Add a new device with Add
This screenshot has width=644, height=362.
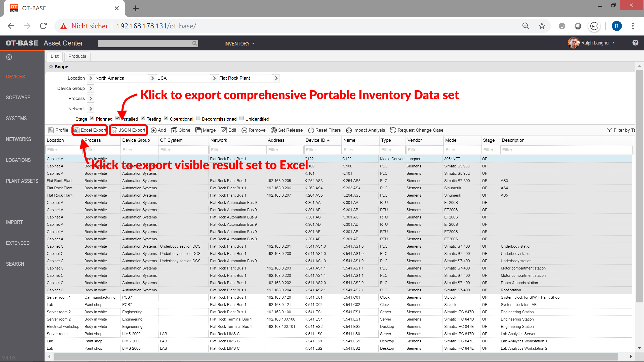tap(158, 130)
